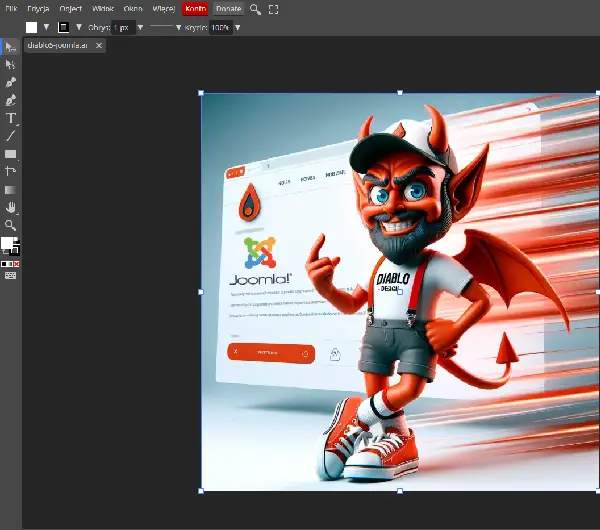Expand the stroke color dropdown arrow
Image resolution: width=600 pixels, height=530 pixels.
point(79,27)
